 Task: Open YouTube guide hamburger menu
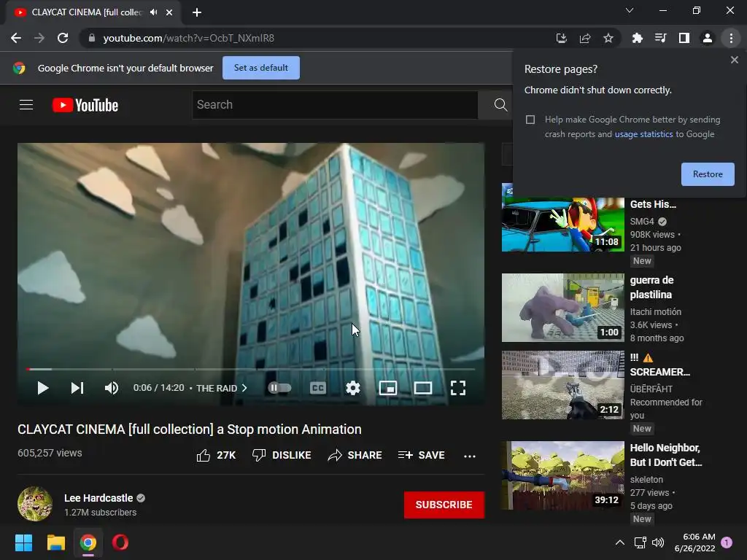click(26, 105)
